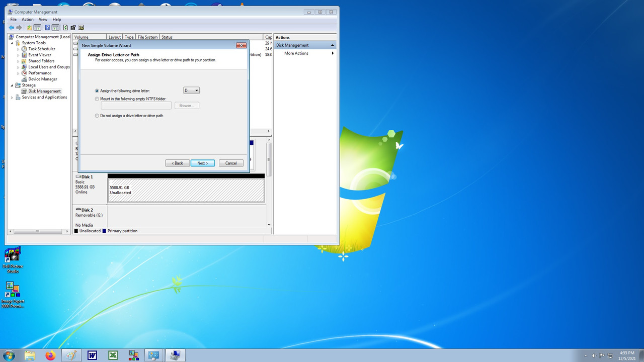
Task: Show hidden tray icons arrow
Action: (x=586, y=355)
